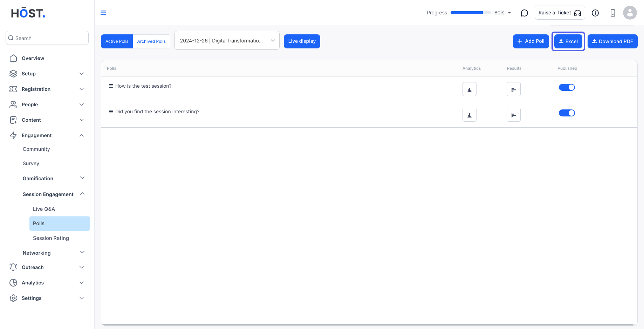Toggle the hamburger sidebar menu icon
Viewport: 644px width, 329px height.
[x=103, y=13]
